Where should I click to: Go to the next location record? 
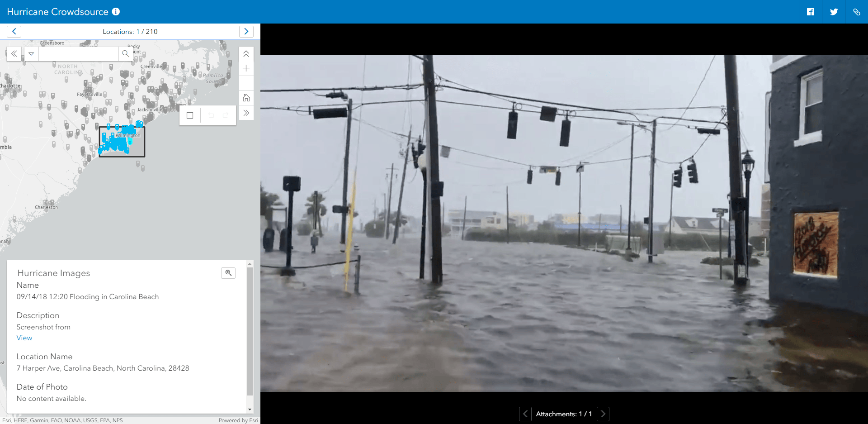tap(246, 31)
